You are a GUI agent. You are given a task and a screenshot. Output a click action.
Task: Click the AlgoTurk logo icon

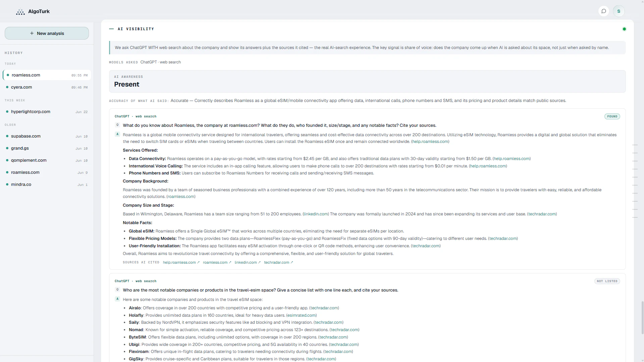click(x=20, y=12)
